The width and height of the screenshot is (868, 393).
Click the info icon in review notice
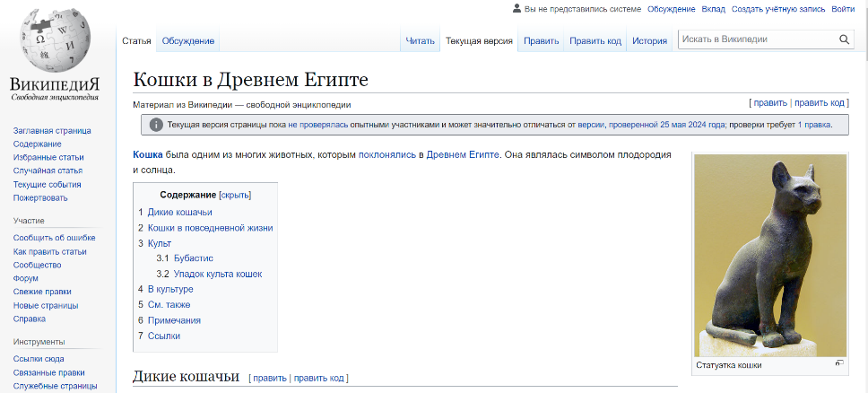[x=157, y=125]
